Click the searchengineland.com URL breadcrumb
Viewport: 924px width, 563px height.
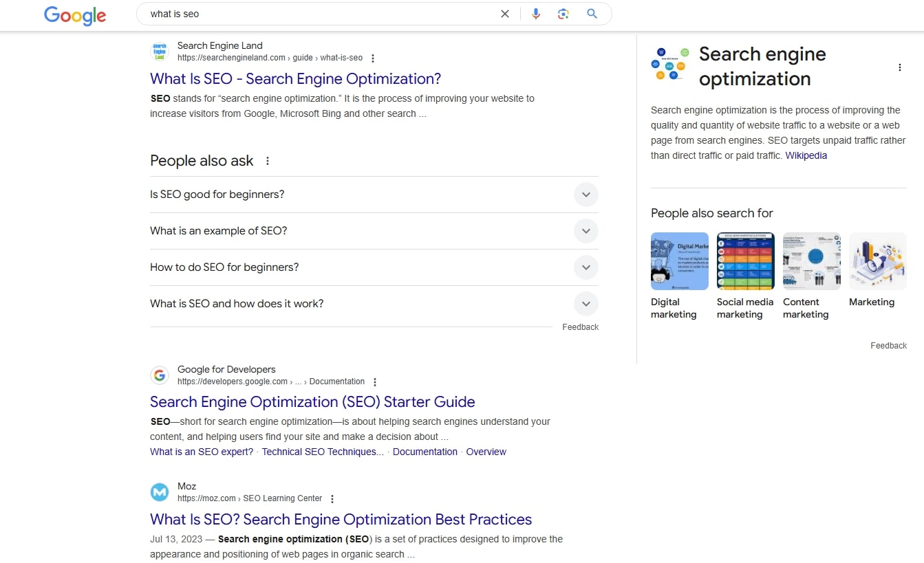[x=270, y=58]
